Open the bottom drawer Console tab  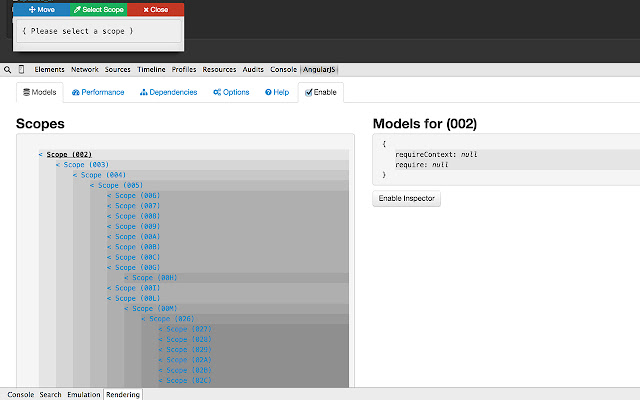(21, 394)
